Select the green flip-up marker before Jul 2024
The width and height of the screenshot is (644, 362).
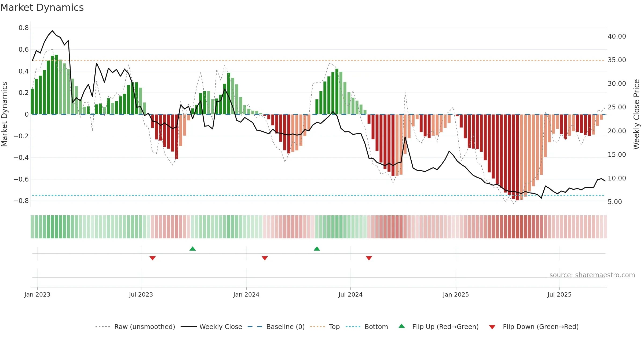pos(317,249)
